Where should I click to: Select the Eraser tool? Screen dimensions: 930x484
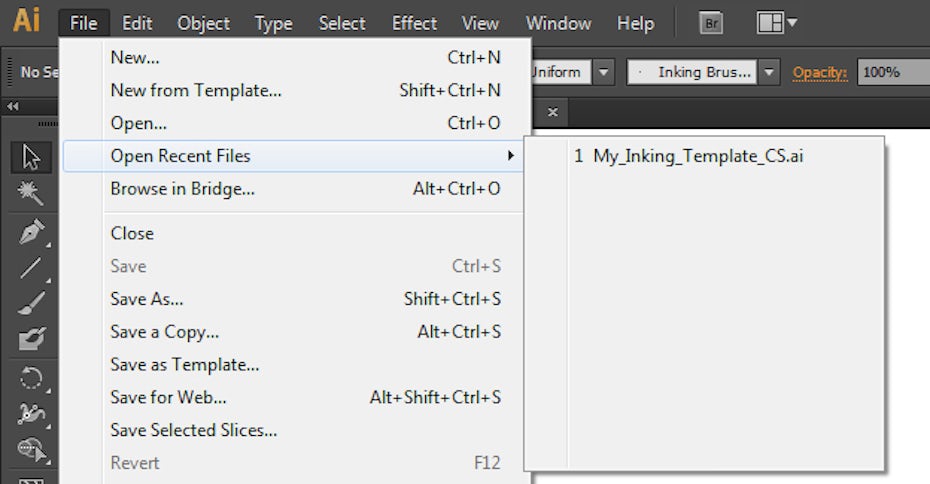pyautogui.click(x=32, y=340)
